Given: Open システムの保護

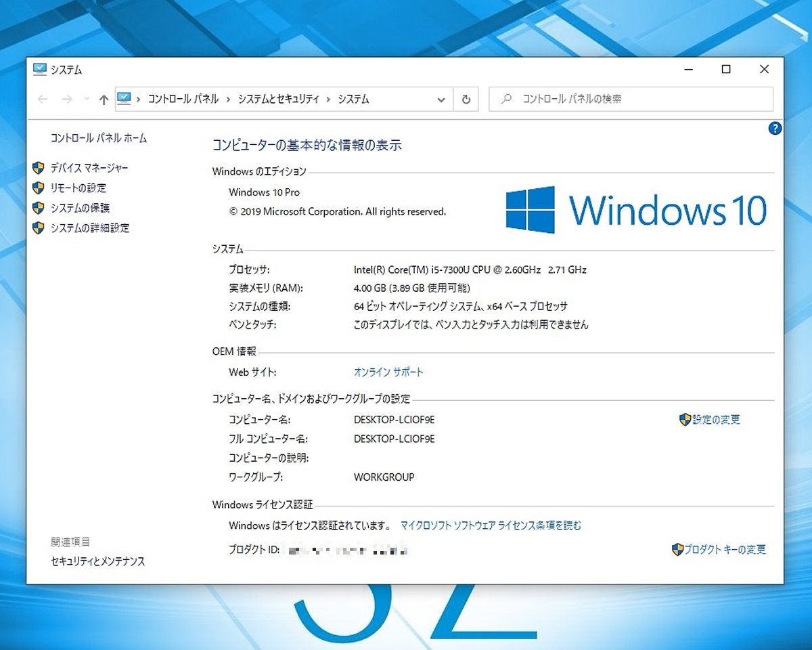Looking at the screenshot, I should (x=80, y=208).
